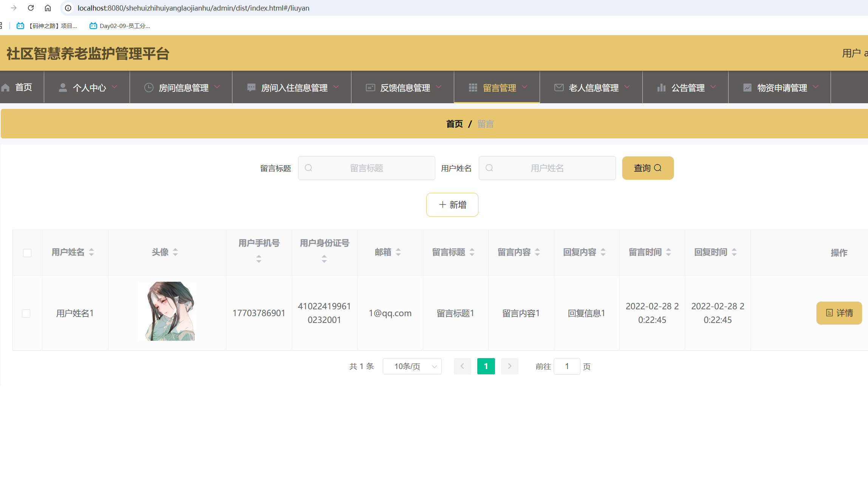Toggle ascending sort on 留言时间 column
Viewport: 868px width, 481px height.
[669, 249]
